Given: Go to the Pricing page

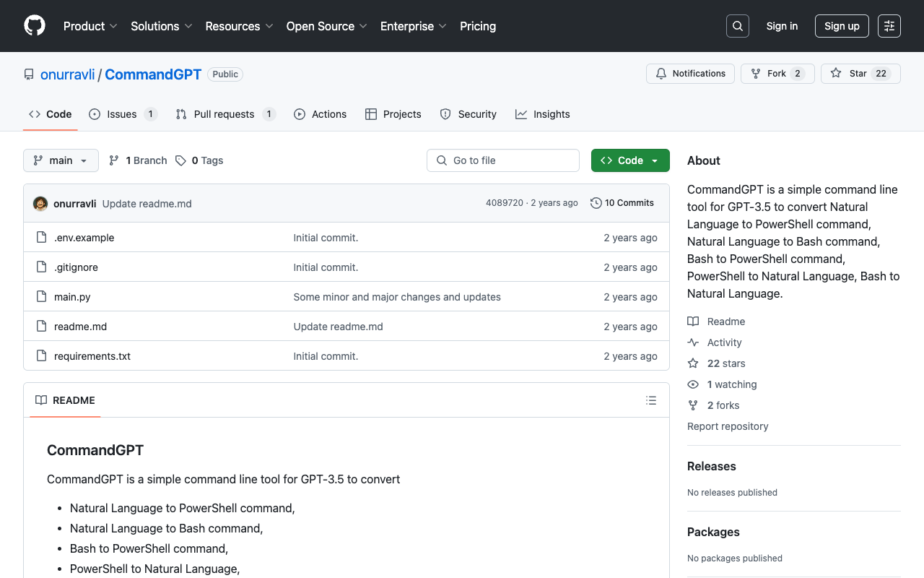Looking at the screenshot, I should [478, 26].
